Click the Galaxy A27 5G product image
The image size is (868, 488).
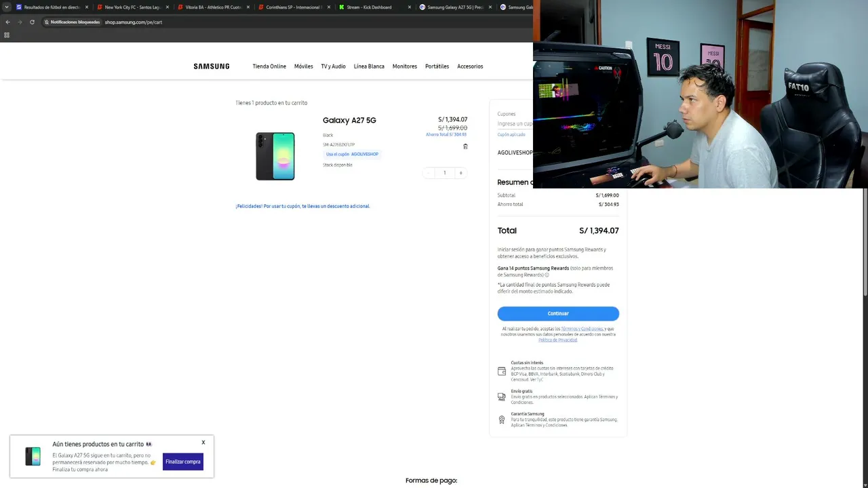(275, 157)
